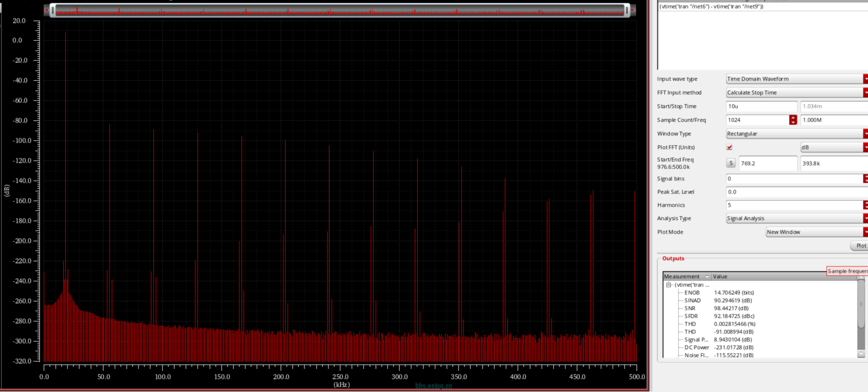868x392 pixels.
Task: Click the Plot button
Action: point(860,246)
